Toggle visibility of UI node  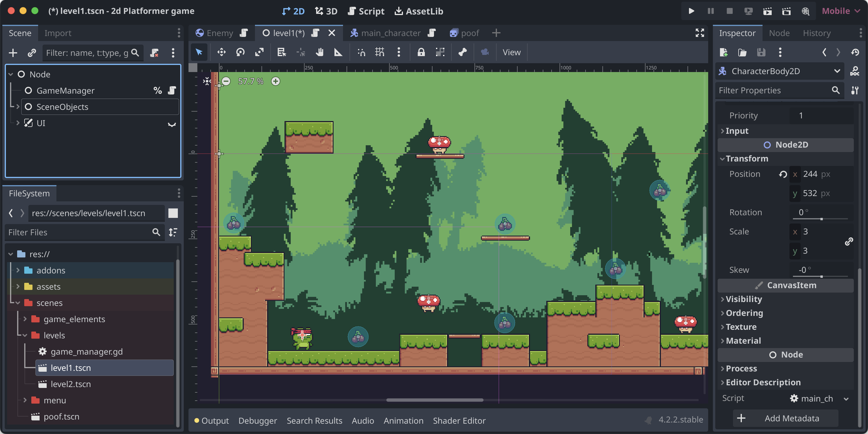pos(171,123)
